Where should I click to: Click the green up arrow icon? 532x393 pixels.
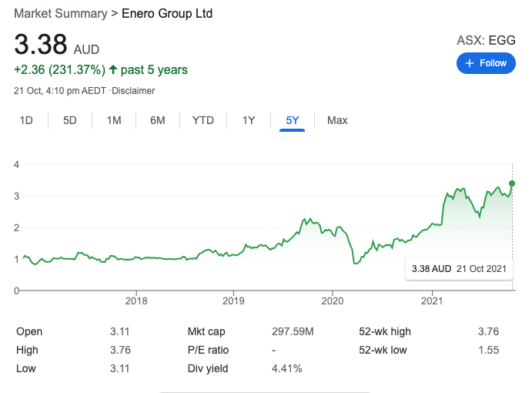click(x=113, y=69)
